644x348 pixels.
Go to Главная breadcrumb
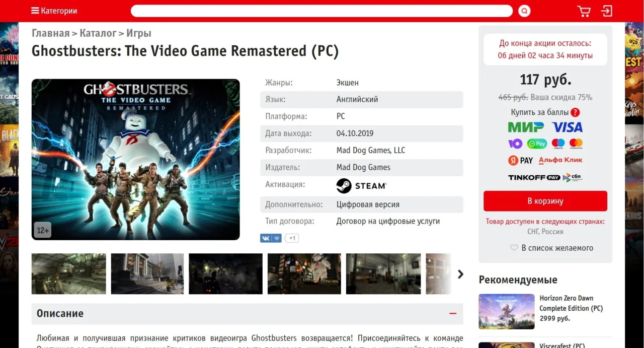[x=50, y=33]
